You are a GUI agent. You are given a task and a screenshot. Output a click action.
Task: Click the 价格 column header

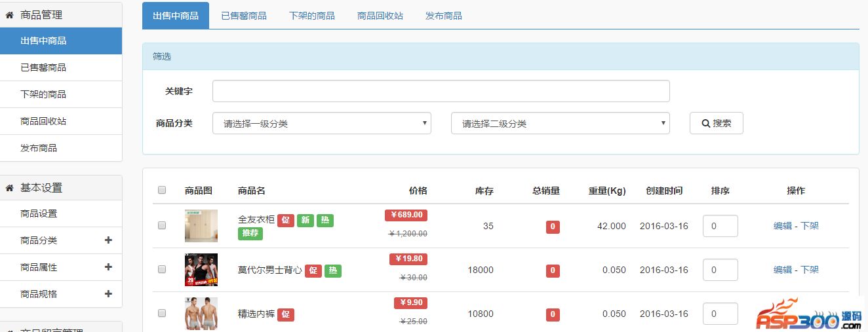(418, 191)
